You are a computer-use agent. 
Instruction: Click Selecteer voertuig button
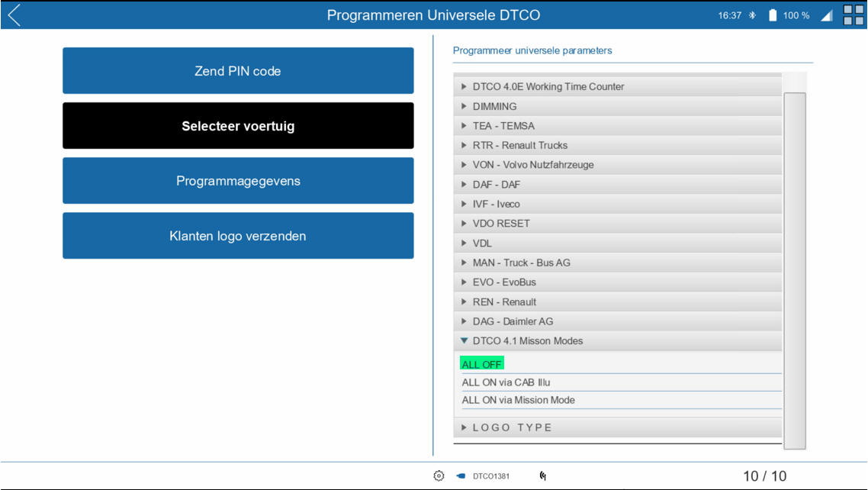[x=238, y=126]
